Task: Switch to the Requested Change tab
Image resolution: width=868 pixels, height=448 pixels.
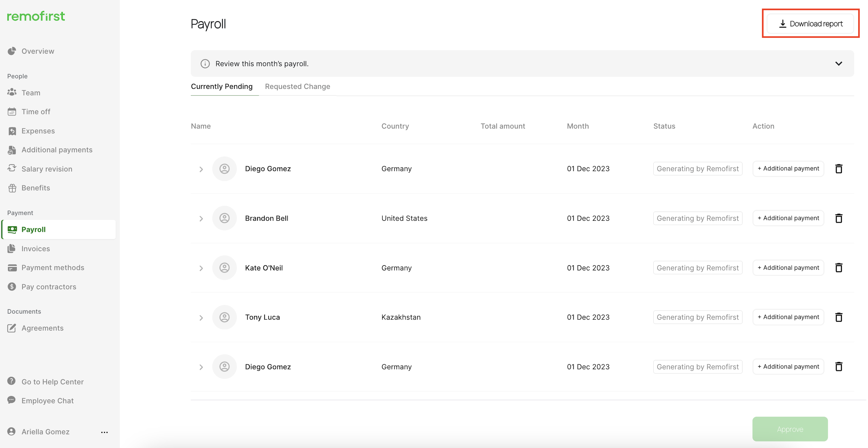Action: 297,86
